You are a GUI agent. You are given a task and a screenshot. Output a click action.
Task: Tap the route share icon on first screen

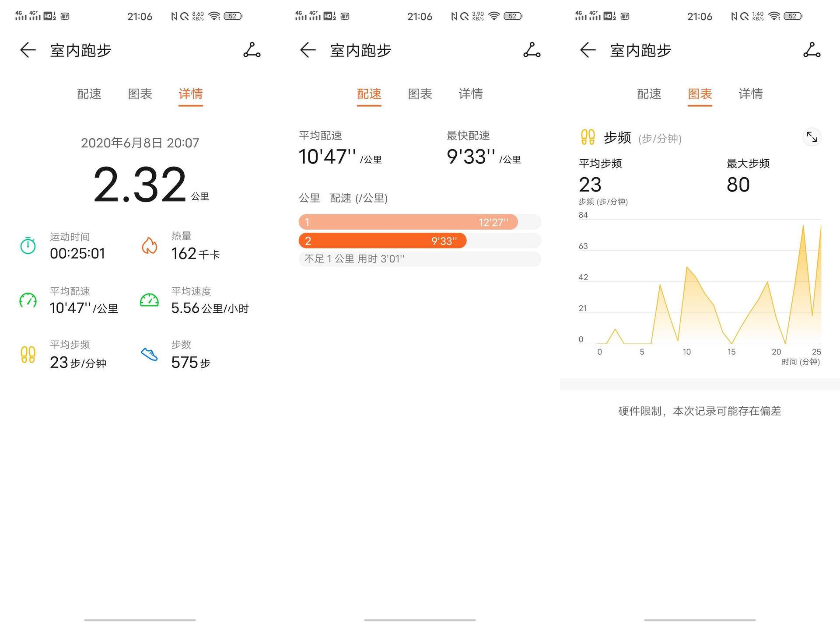click(x=252, y=50)
